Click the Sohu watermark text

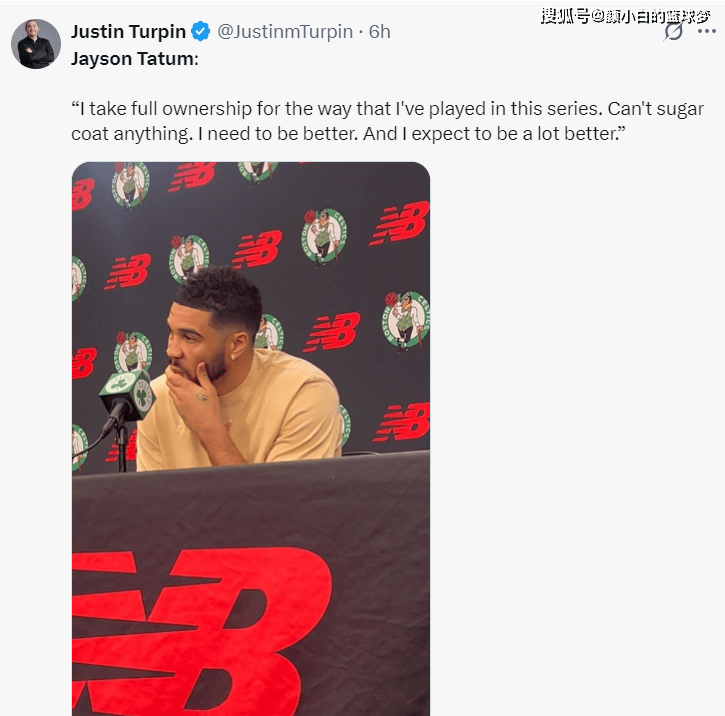tap(625, 17)
